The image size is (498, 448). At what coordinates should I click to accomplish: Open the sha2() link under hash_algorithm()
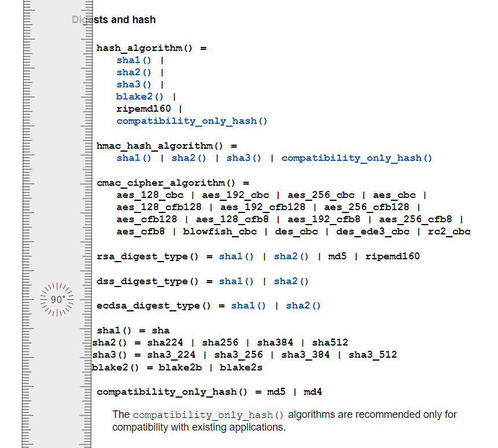tap(134, 72)
